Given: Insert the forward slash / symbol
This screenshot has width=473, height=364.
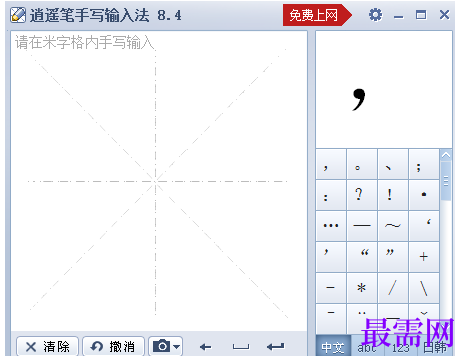Looking at the screenshot, I should [x=393, y=288].
